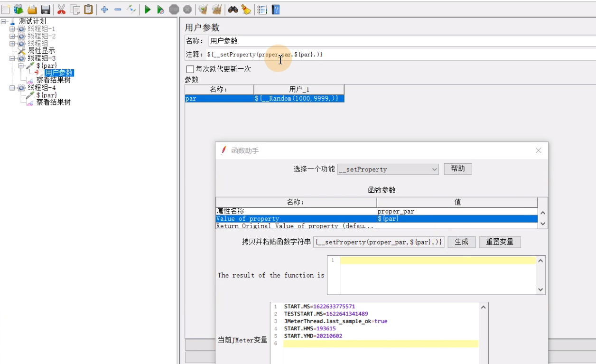Select ${par} sampler under 线程组-4

click(x=47, y=95)
